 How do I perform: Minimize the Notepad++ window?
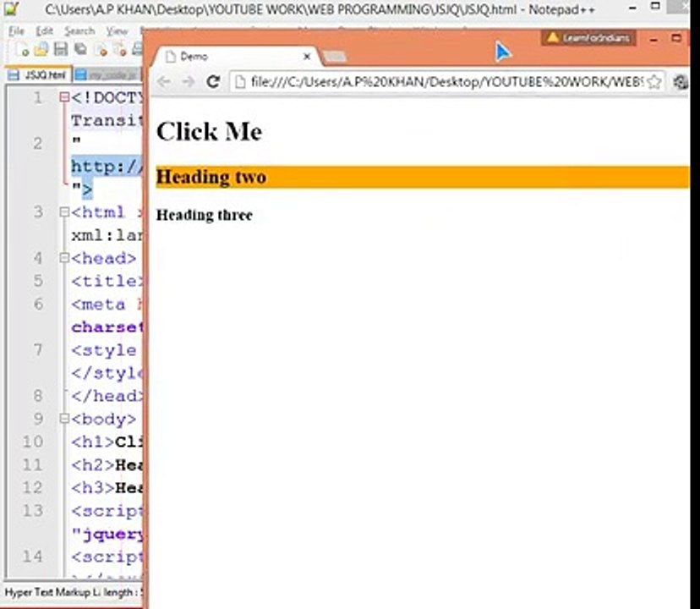[x=632, y=8]
